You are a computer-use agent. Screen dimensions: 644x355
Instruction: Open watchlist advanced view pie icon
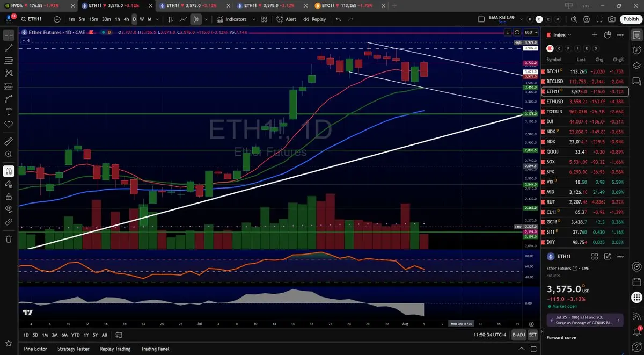pyautogui.click(x=608, y=35)
